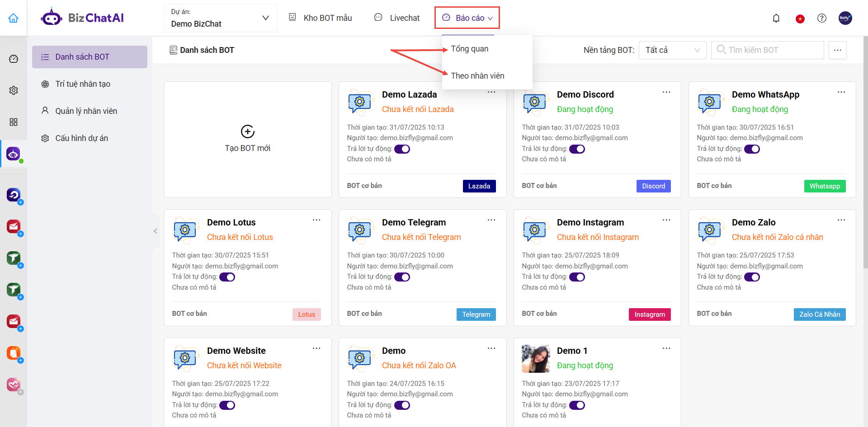Click the home icon in top-left corner
Screen dimensions: 868x427
pyautogui.click(x=14, y=18)
